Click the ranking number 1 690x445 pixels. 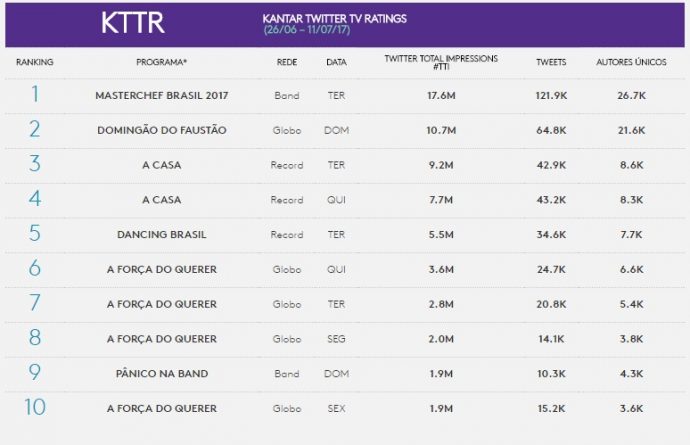(35, 95)
